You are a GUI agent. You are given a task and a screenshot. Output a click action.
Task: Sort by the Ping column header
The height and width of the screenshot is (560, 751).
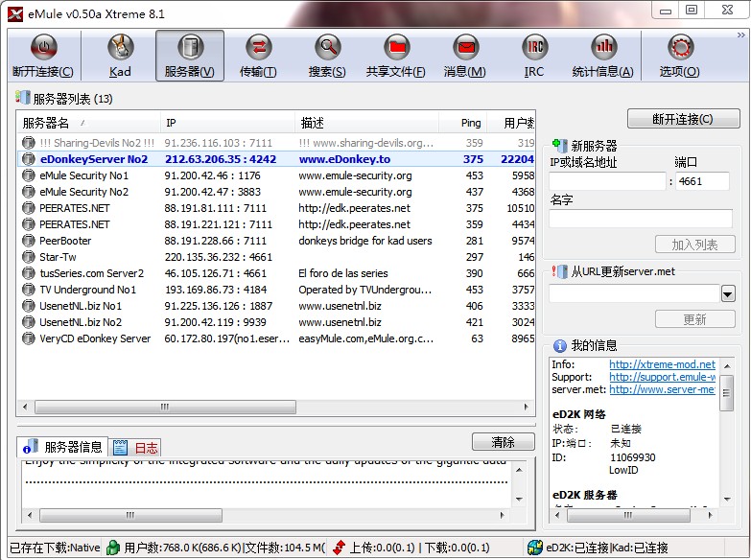click(x=463, y=123)
